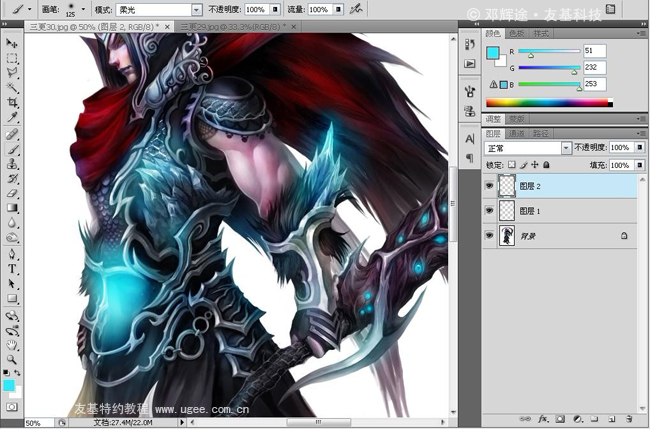
Task: Select the Eyedropper tool
Action: tap(12, 117)
